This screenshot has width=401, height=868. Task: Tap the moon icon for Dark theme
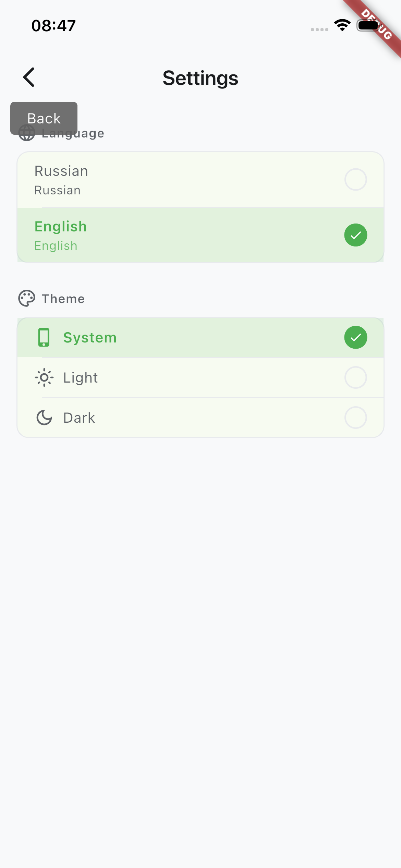[x=44, y=418]
